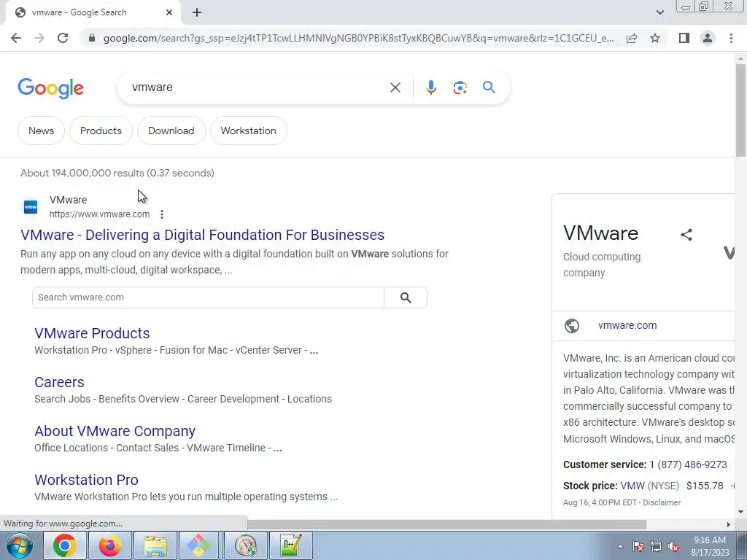
Task: Open the colorful diamond taskbar app
Action: tap(198, 545)
